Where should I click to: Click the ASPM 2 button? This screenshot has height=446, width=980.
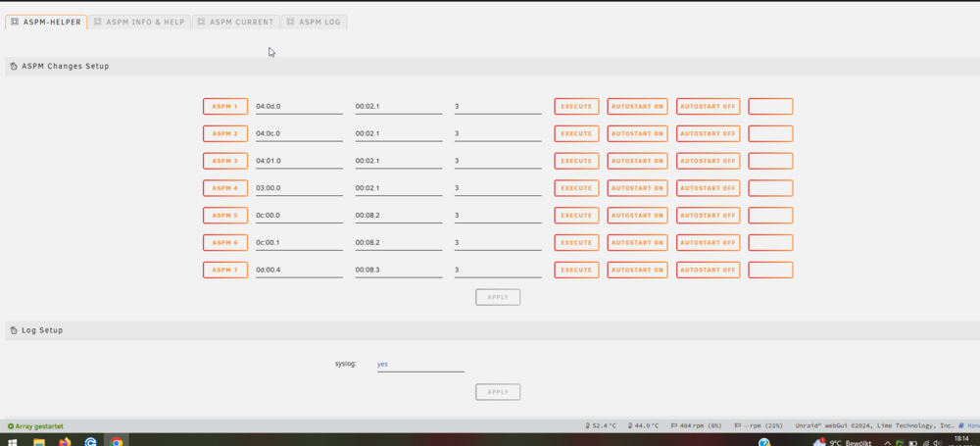click(x=225, y=134)
